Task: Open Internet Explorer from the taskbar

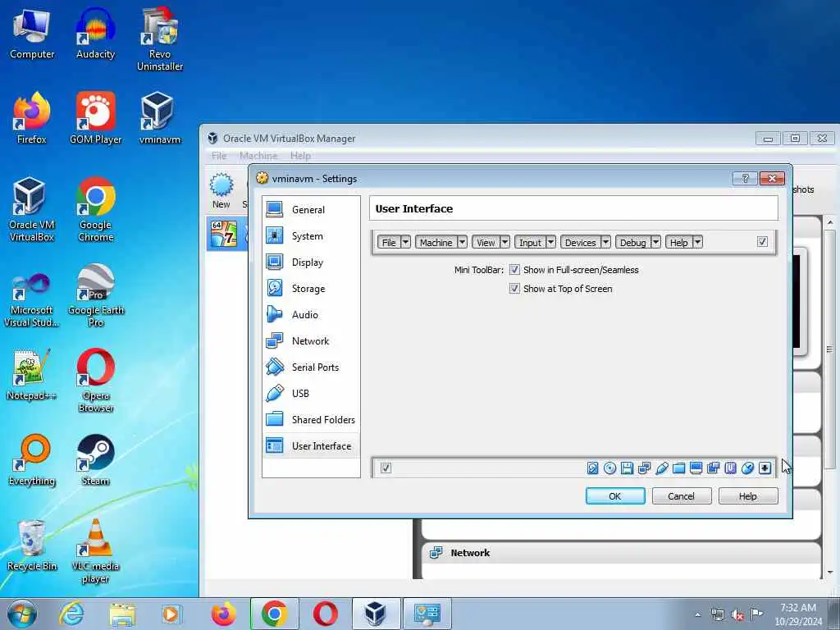Action: (x=71, y=614)
